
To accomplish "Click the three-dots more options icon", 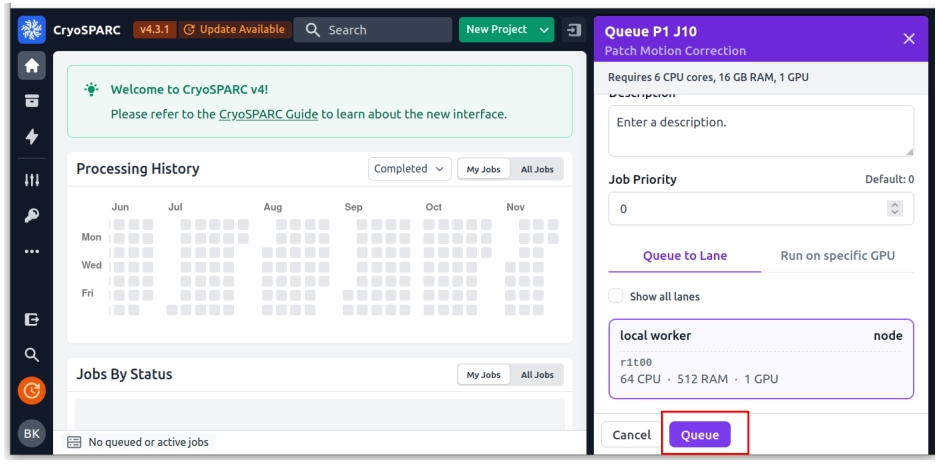I will click(31, 250).
